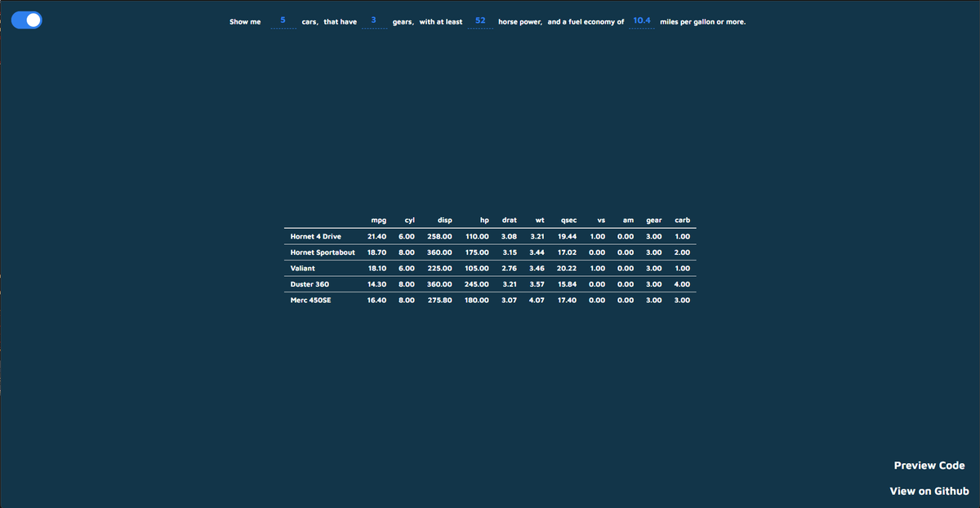The width and height of the screenshot is (980, 508).
Task: Click the hp column header
Action: click(x=484, y=221)
